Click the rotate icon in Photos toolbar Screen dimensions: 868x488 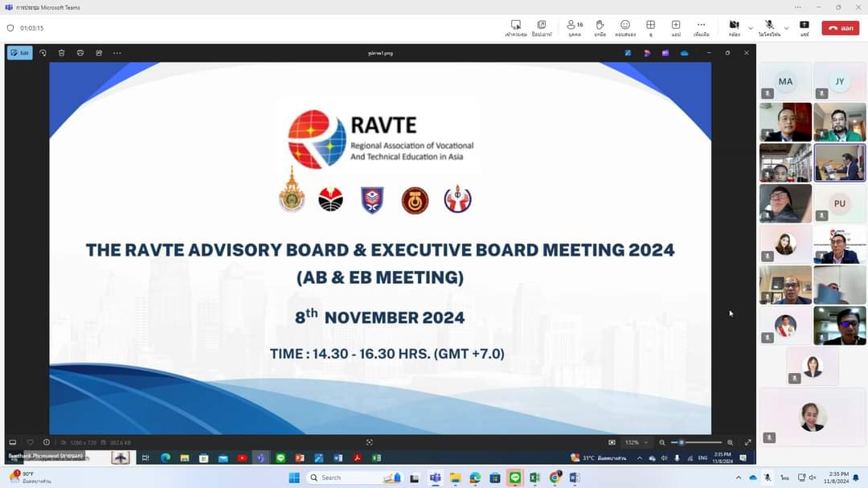point(43,53)
